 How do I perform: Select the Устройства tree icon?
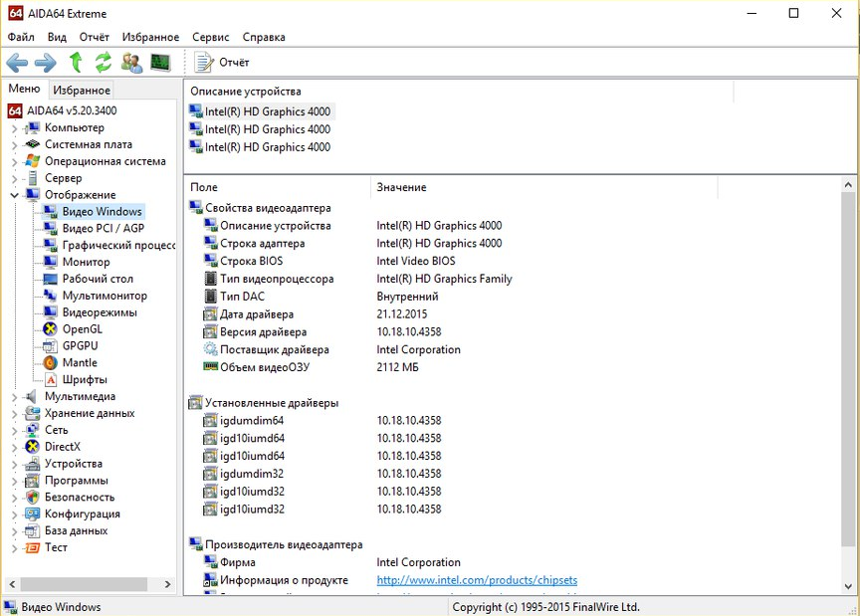pos(33,464)
